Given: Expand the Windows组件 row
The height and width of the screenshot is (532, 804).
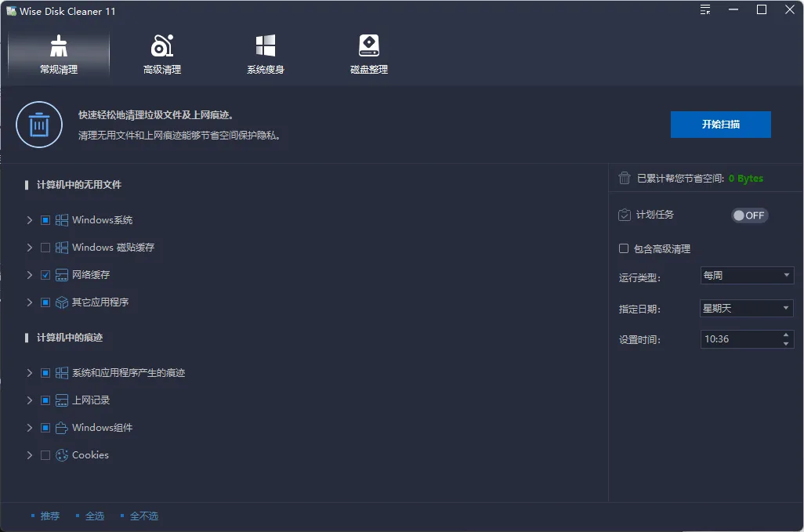Looking at the screenshot, I should [x=29, y=428].
